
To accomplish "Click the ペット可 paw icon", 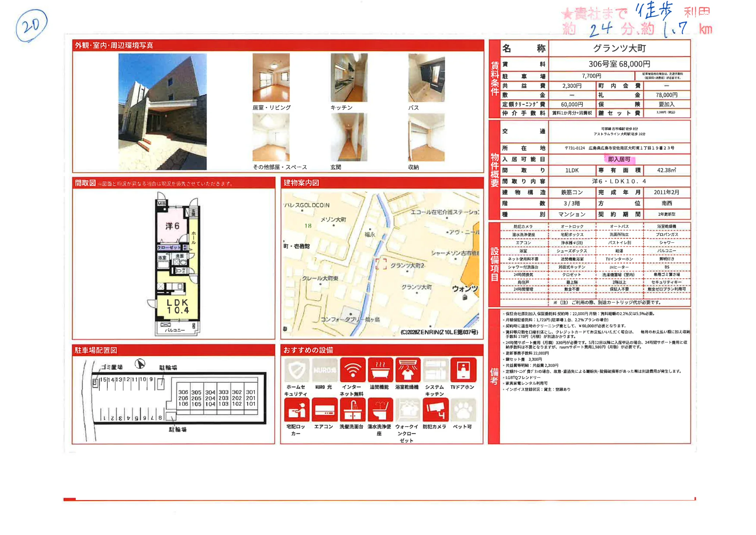I will [x=463, y=410].
